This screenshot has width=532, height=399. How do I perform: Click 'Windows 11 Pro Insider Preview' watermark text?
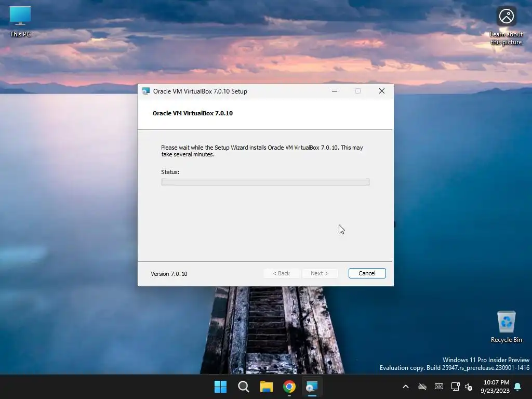coord(486,360)
